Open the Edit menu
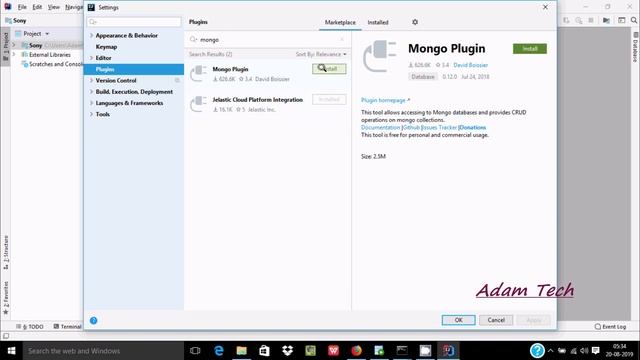The height and width of the screenshot is (360, 640). point(37,7)
